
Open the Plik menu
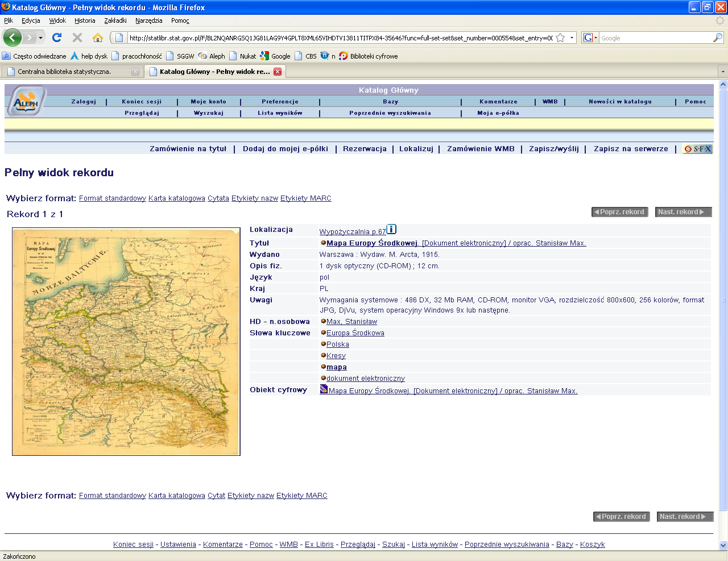[x=9, y=20]
